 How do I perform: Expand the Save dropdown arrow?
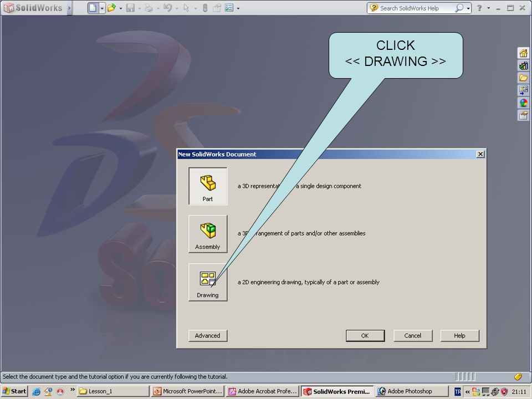point(140,8)
